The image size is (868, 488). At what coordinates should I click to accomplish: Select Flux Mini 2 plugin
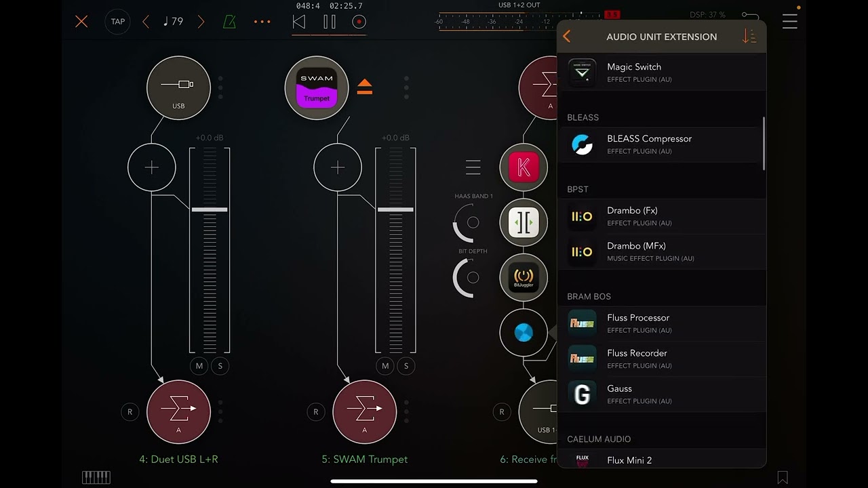click(662, 459)
